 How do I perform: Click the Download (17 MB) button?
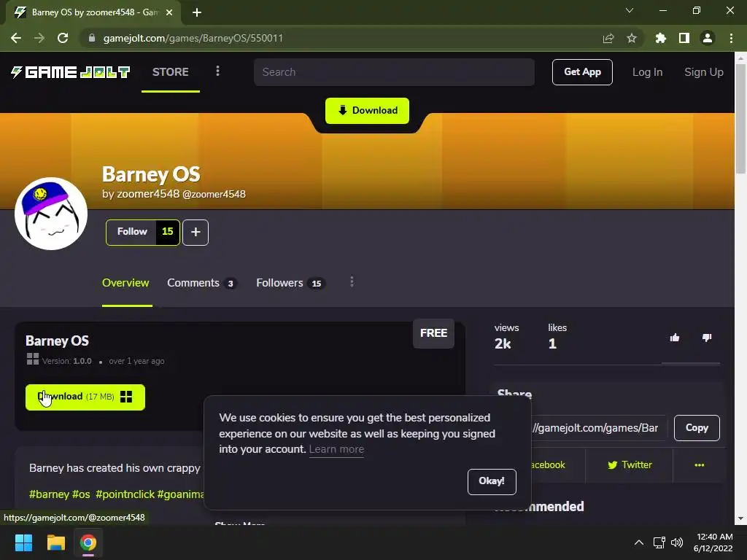click(85, 397)
